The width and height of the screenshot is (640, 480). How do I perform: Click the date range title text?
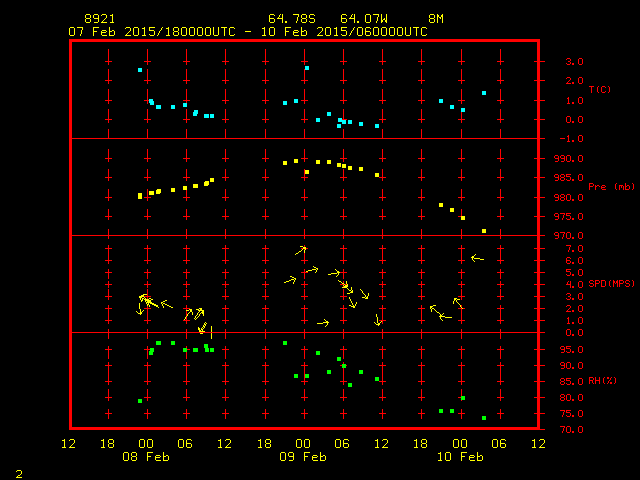[x=248, y=31]
